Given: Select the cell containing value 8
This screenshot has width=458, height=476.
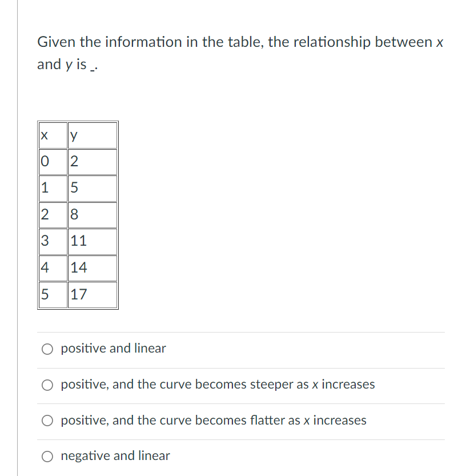Looking at the screenshot, I should 93,215.
